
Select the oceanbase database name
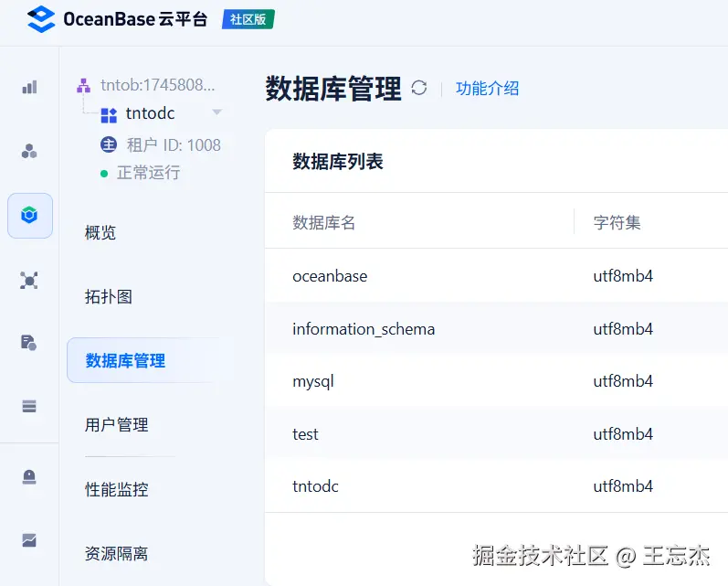(330, 276)
